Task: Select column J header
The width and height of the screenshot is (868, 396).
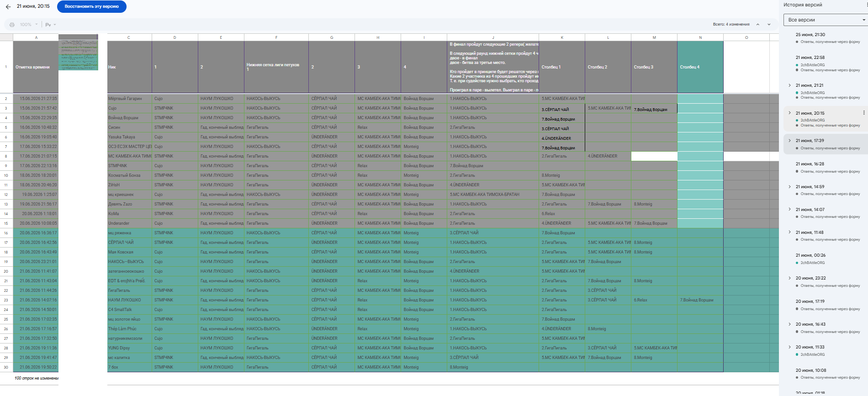Action: point(493,37)
